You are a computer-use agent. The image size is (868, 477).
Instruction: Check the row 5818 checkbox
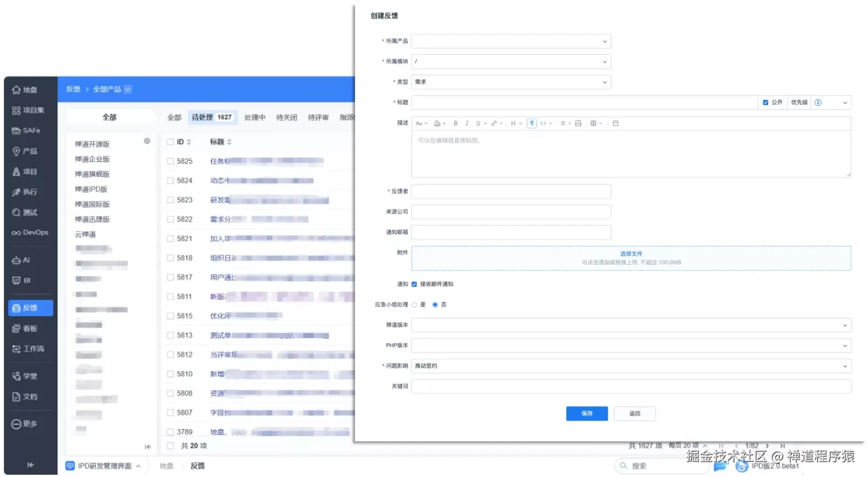tap(170, 258)
